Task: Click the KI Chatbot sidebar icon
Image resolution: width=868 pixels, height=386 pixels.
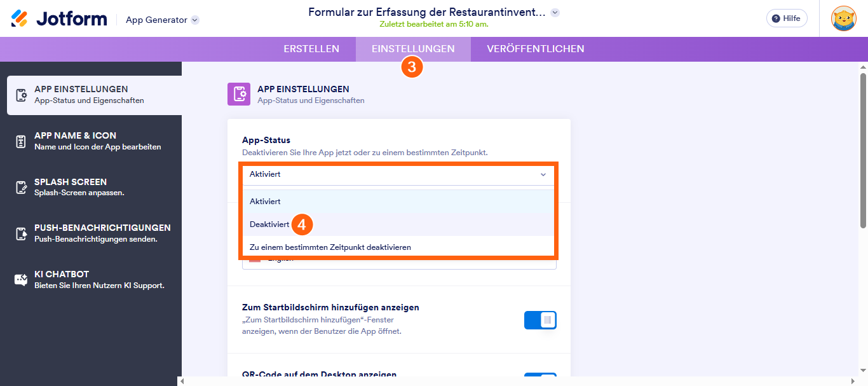Action: coord(22,280)
